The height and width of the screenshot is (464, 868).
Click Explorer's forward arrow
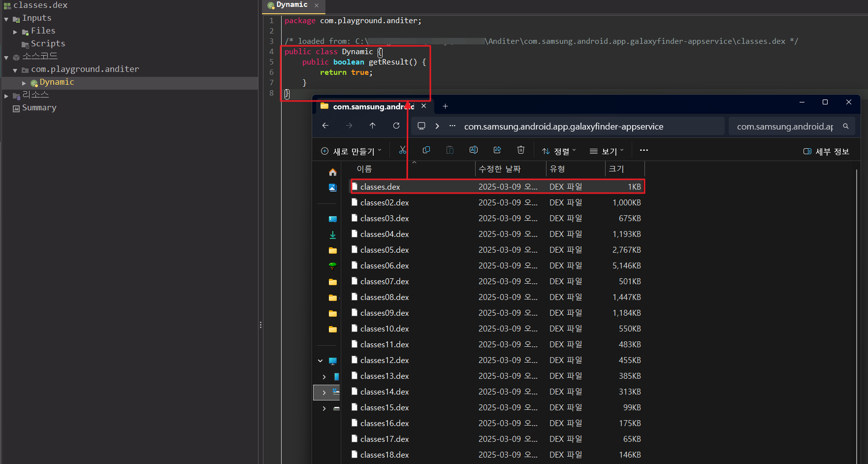point(349,126)
